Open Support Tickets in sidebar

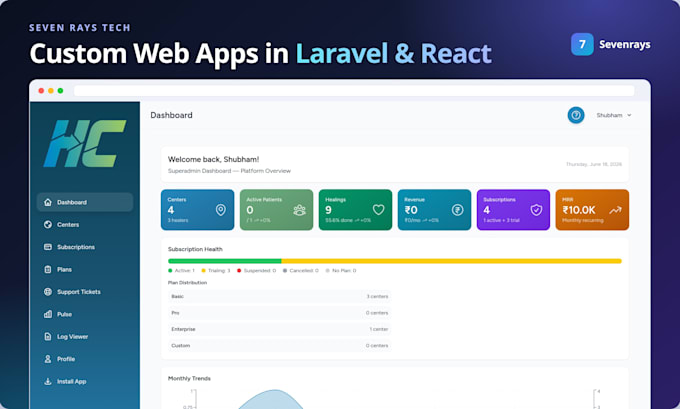coord(85,292)
